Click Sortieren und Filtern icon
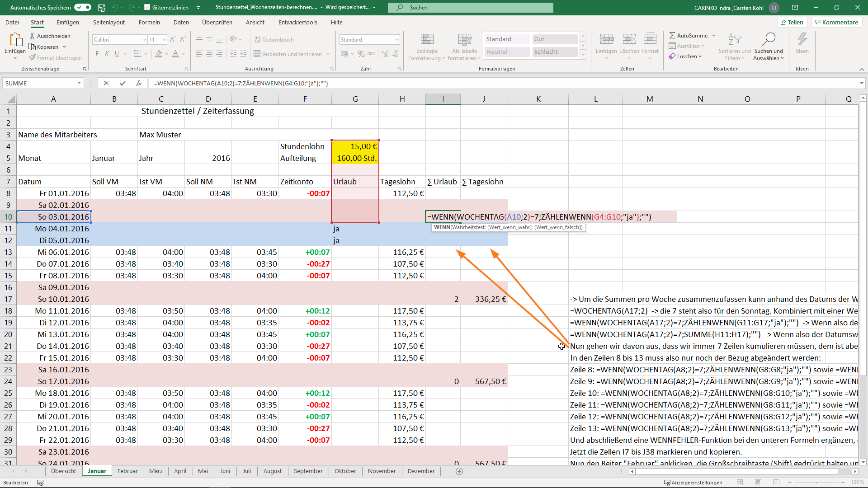 (735, 39)
